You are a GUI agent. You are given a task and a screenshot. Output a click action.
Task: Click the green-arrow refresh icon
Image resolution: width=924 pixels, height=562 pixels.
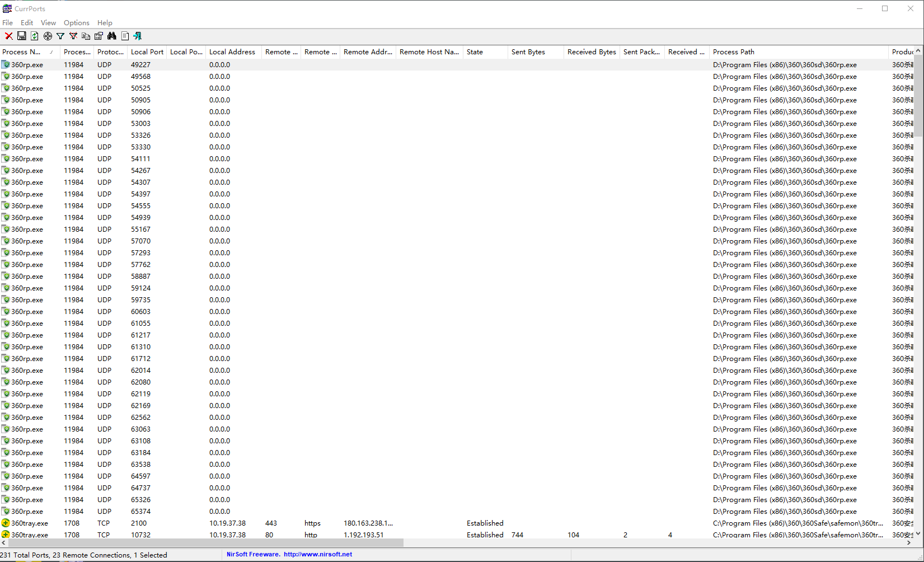coord(35,36)
